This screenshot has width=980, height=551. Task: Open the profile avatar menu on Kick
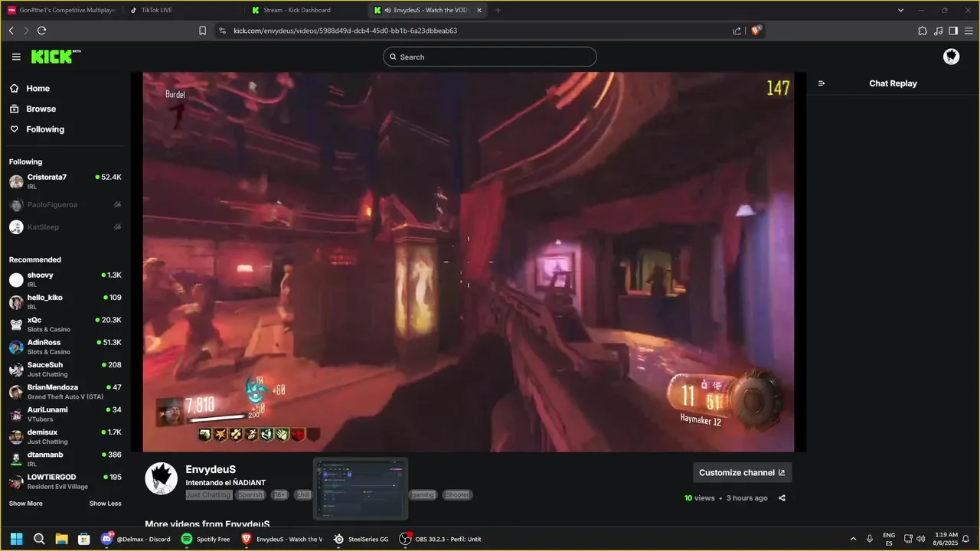(951, 57)
